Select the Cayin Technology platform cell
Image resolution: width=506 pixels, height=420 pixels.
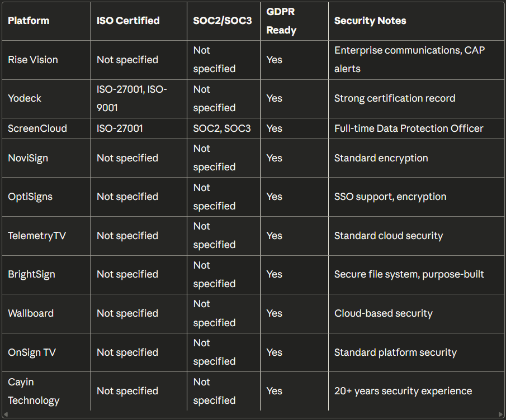click(x=34, y=391)
